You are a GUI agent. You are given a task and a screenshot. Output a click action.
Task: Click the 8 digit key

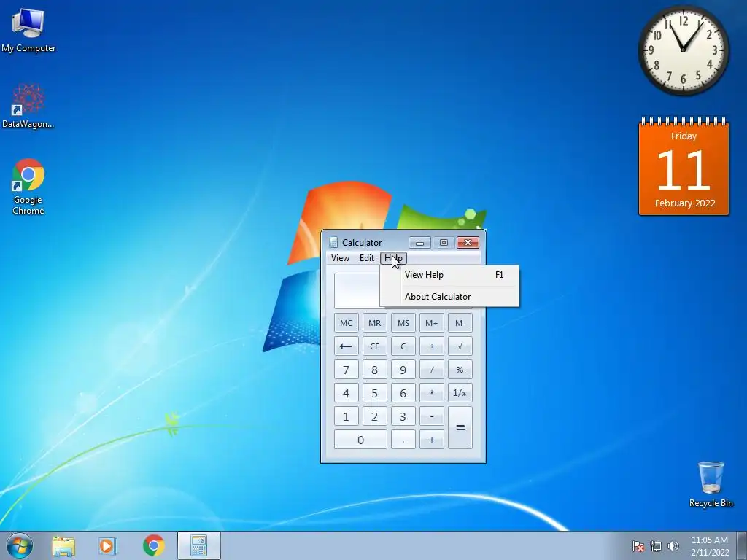[374, 370]
